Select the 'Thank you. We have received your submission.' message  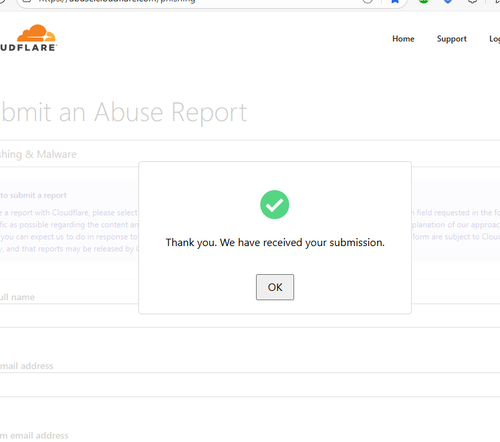275,242
